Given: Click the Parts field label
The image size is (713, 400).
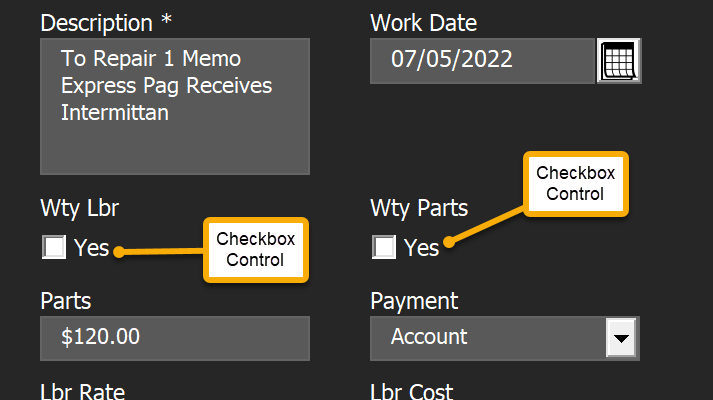Looking at the screenshot, I should pos(66,300).
